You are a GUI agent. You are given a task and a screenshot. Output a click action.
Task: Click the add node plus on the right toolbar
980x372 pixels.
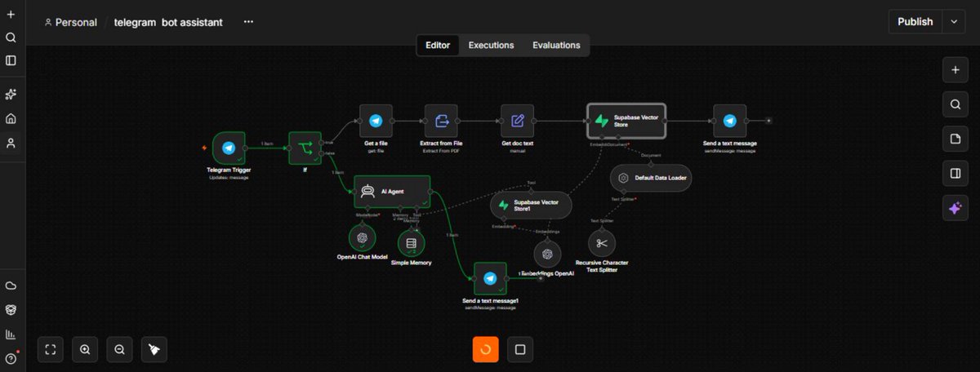point(955,70)
